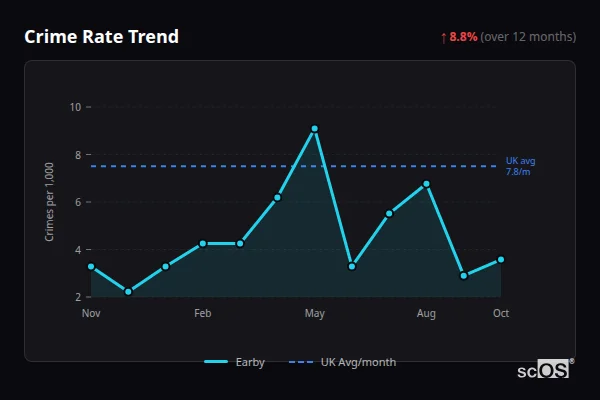Click the y-axis value 6
The width and height of the screenshot is (600, 400).
click(x=78, y=202)
